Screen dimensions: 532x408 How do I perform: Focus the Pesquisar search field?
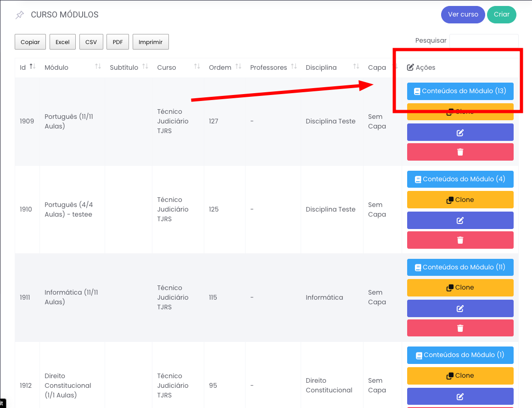point(483,40)
